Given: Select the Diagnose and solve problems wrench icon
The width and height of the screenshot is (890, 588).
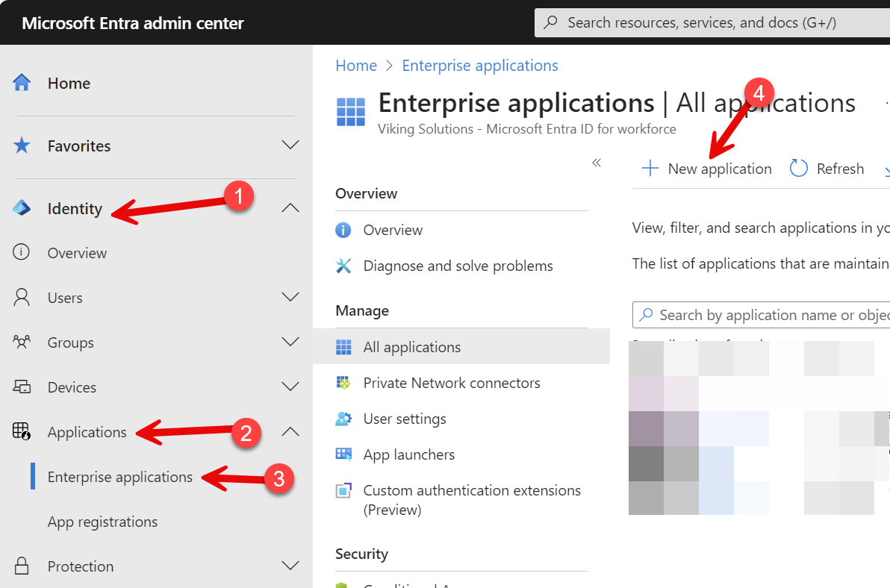Looking at the screenshot, I should [x=343, y=265].
